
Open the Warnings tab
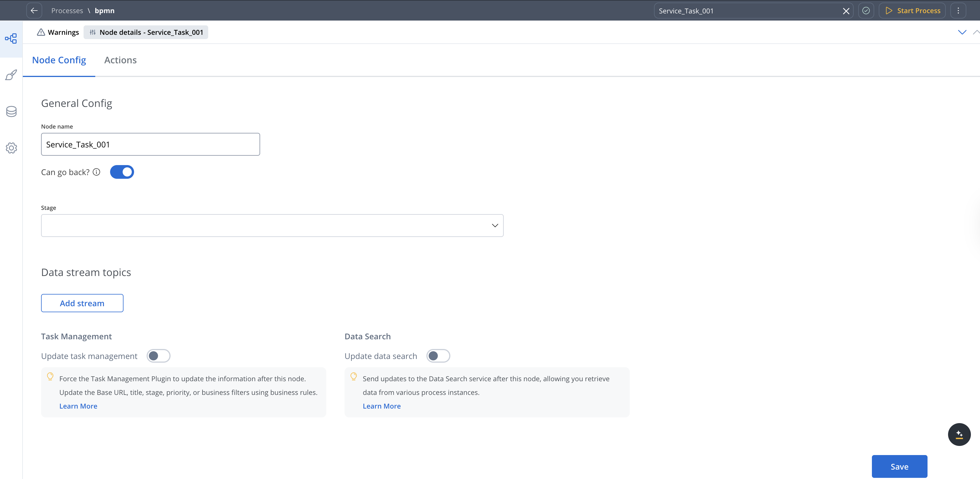[58, 32]
